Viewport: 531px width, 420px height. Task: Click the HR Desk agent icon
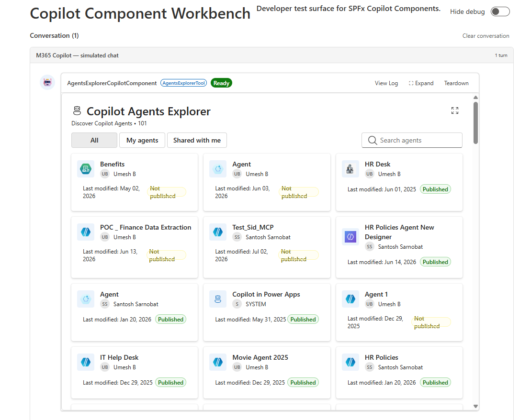pyautogui.click(x=350, y=168)
